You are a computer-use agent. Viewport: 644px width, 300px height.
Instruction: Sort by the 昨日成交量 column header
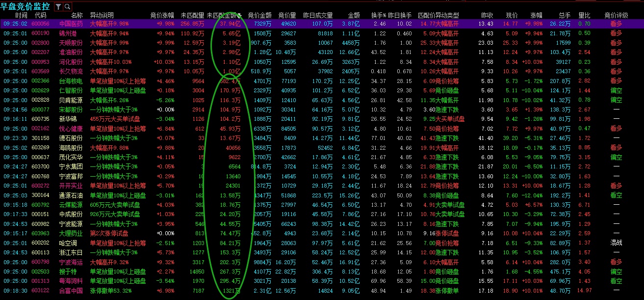(318, 16)
